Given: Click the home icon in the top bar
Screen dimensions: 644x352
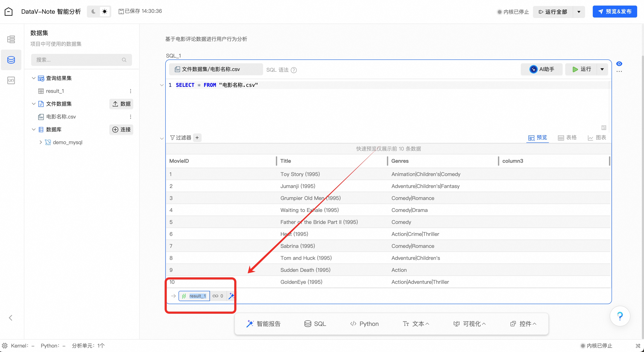Looking at the screenshot, I should point(9,12).
